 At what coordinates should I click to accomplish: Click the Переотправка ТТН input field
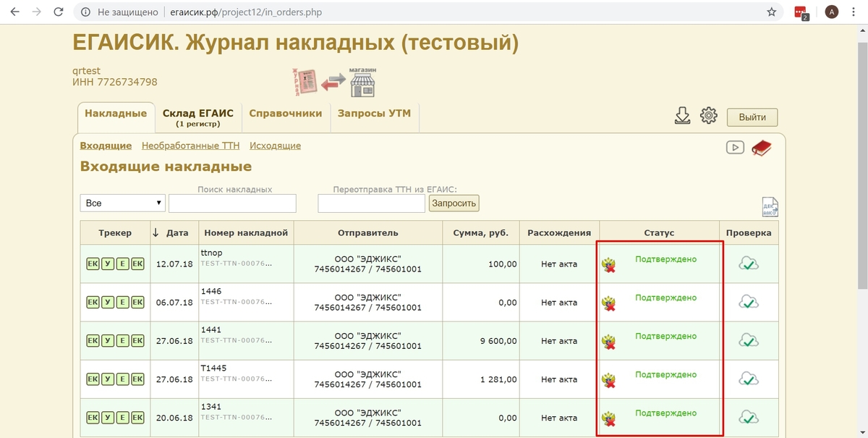[372, 203]
